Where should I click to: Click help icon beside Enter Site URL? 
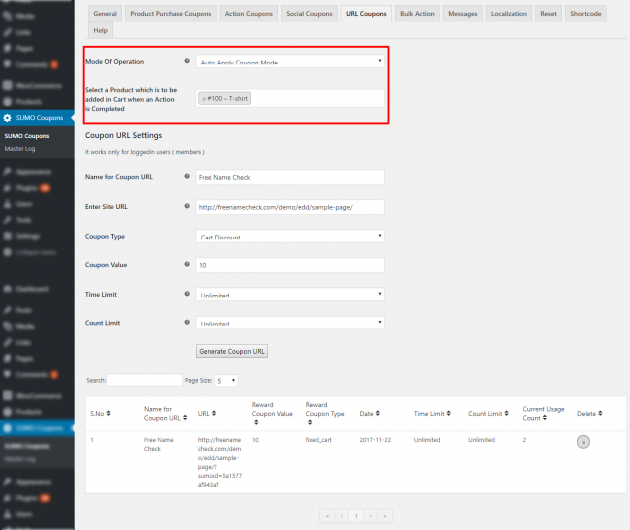[x=187, y=206]
